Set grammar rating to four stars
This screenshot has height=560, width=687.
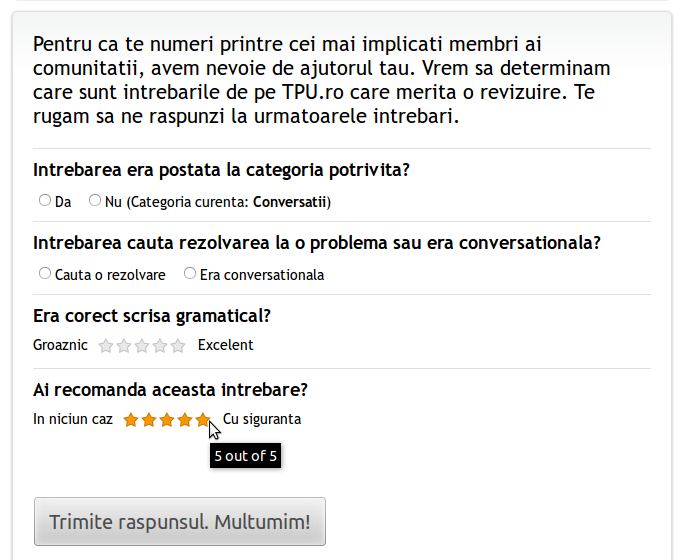pyautogui.click(x=160, y=346)
